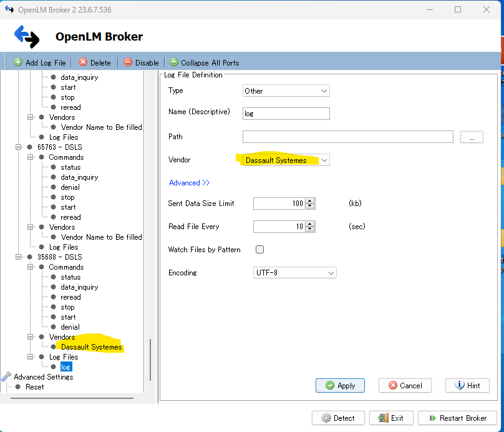Click the empty Path input field
The image size is (504, 432).
click(x=348, y=137)
